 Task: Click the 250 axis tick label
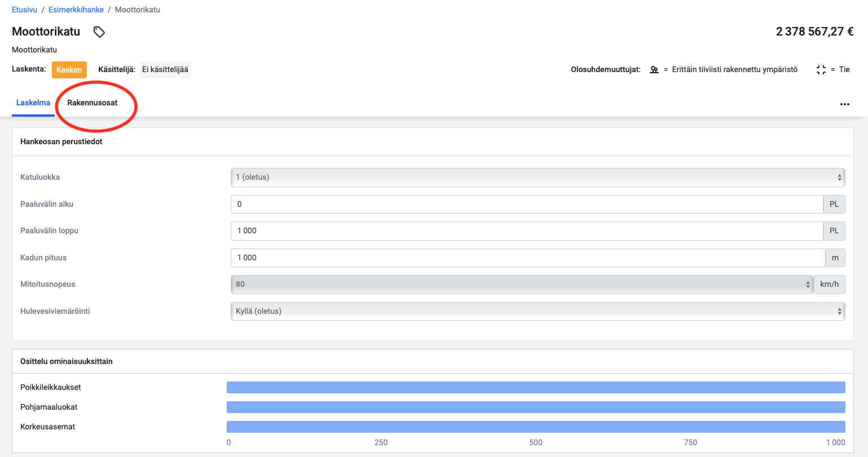[381, 442]
